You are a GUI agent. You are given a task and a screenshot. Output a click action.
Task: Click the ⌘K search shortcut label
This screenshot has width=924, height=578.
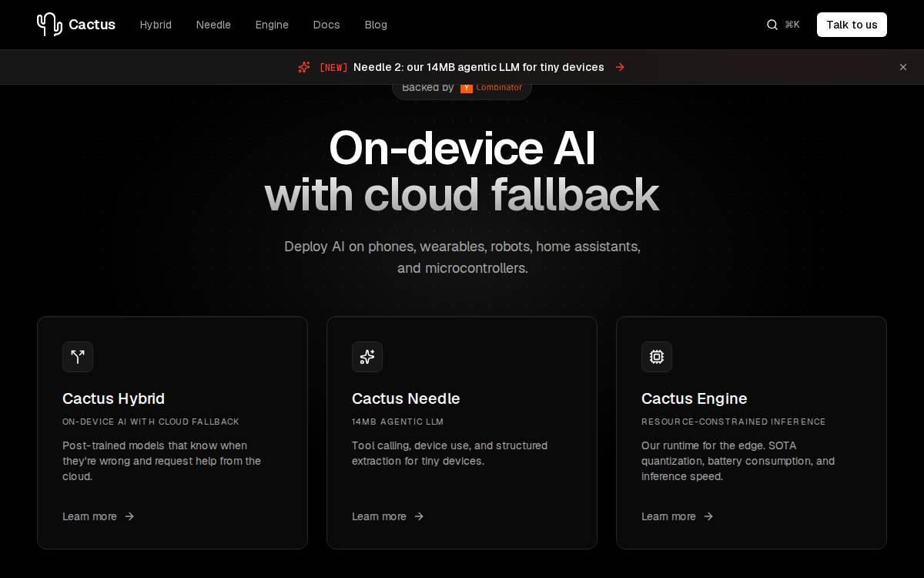pos(792,25)
